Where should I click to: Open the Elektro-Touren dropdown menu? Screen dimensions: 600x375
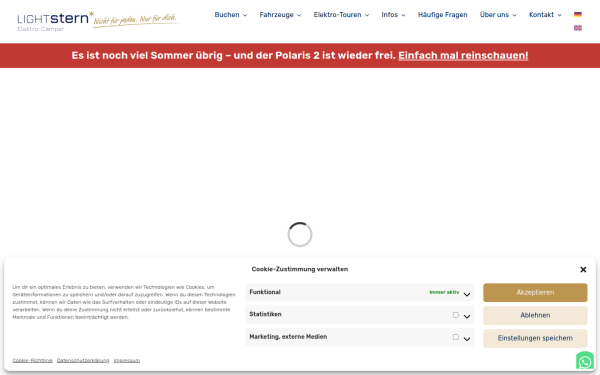pyautogui.click(x=341, y=15)
